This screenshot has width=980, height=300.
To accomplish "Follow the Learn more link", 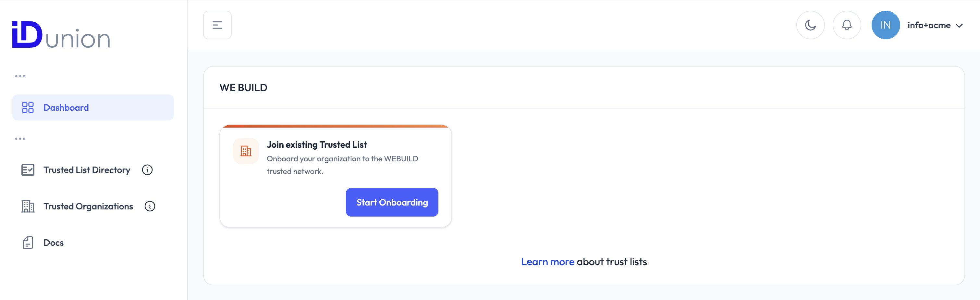I will click(x=547, y=262).
